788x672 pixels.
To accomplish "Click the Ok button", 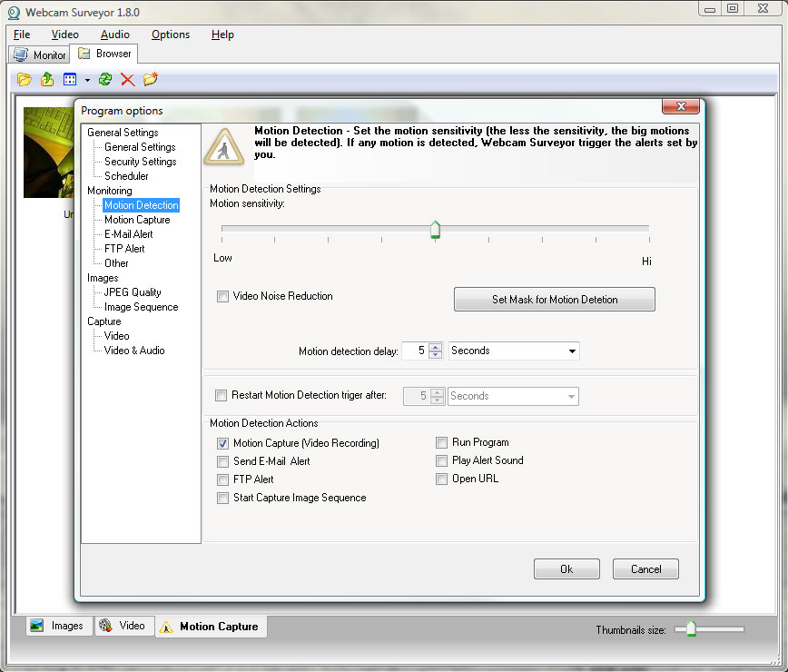I will (x=566, y=569).
